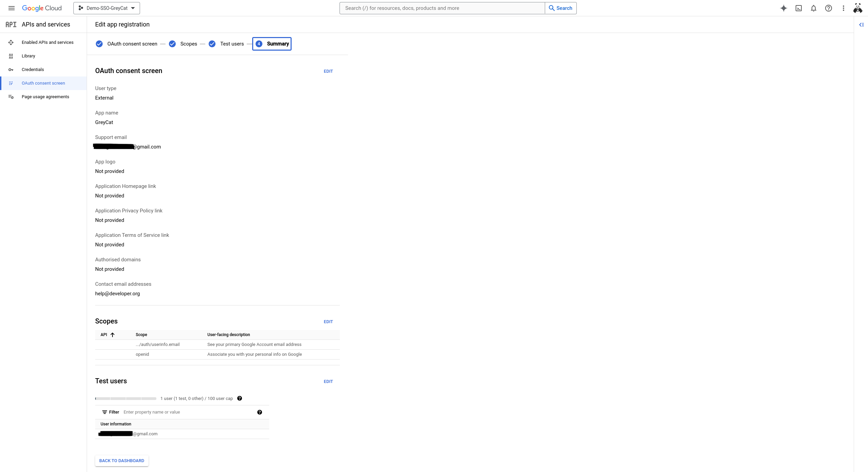Image resolution: width=868 pixels, height=472 pixels.
Task: Click the Summary step number 4 badge
Action: click(x=259, y=44)
